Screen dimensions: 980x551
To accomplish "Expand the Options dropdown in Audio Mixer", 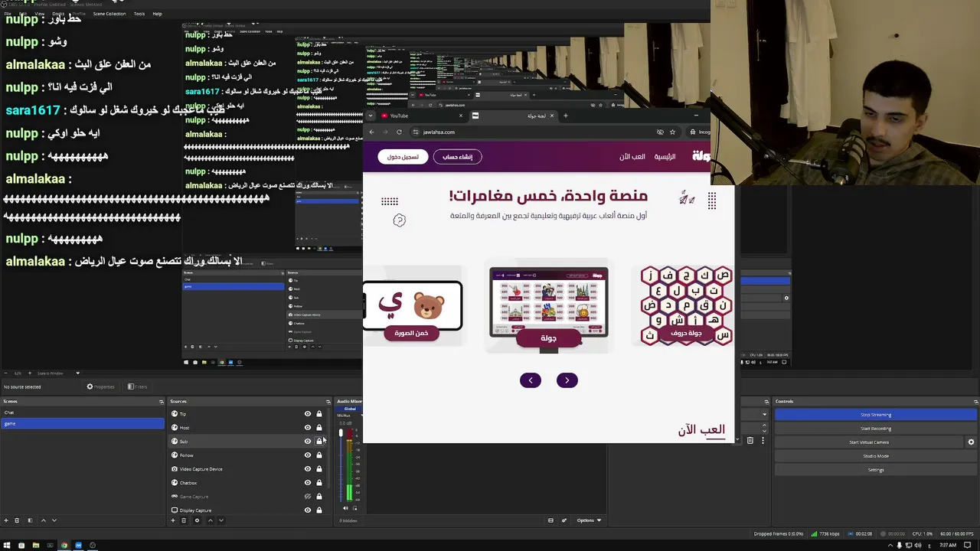I will pyautogui.click(x=589, y=520).
